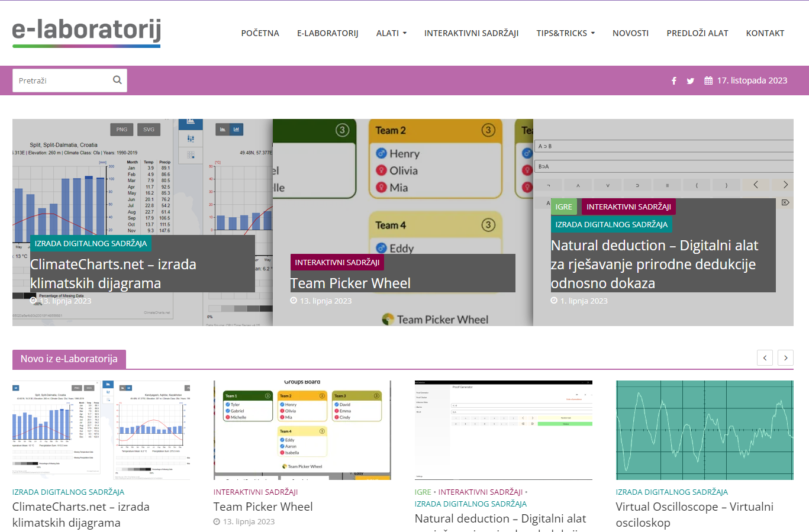Image resolution: width=809 pixels, height=532 pixels.
Task: Open INTERAKTIVNI SADRŽAJI in the top navigation
Action: tap(471, 33)
